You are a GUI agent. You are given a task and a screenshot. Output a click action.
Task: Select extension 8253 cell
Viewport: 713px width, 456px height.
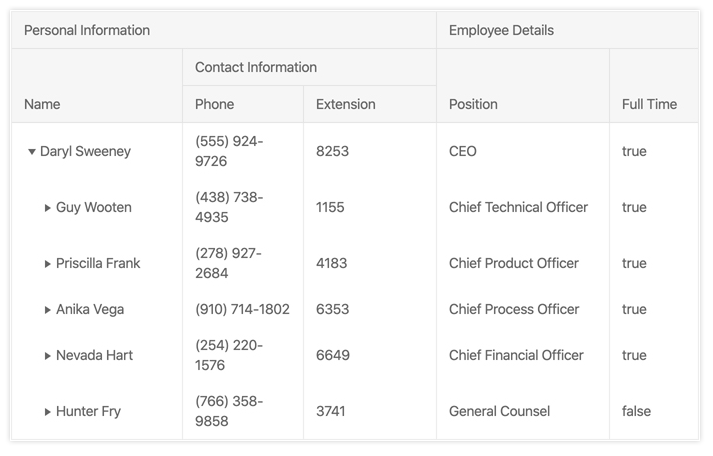370,151
